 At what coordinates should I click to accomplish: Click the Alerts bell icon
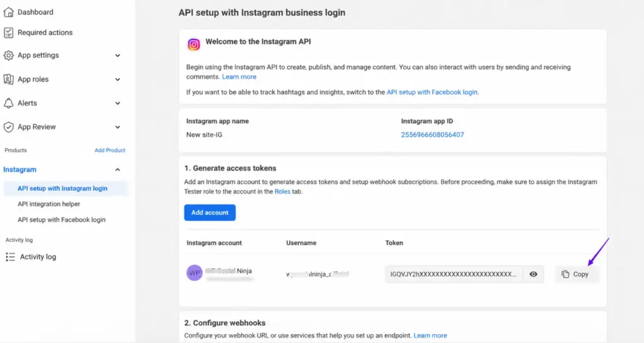click(8, 103)
